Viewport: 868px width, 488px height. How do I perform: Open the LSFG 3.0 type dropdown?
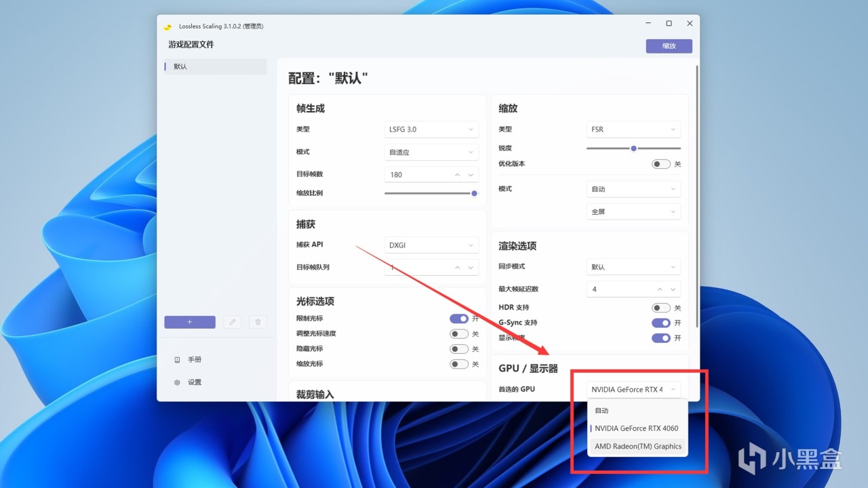[431, 129]
